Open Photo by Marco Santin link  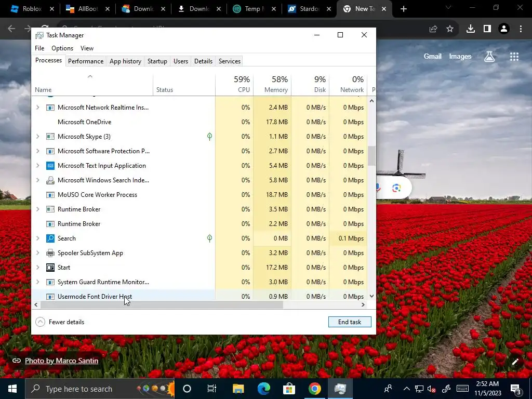coord(61,361)
